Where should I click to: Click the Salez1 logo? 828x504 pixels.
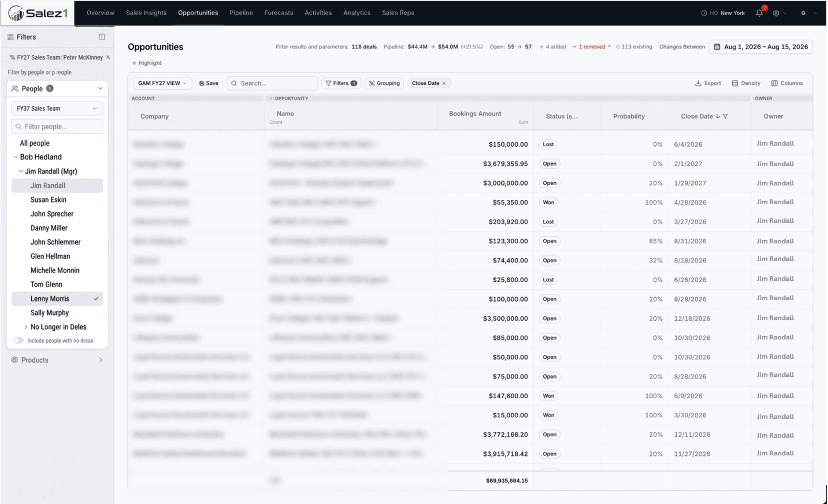coord(38,13)
